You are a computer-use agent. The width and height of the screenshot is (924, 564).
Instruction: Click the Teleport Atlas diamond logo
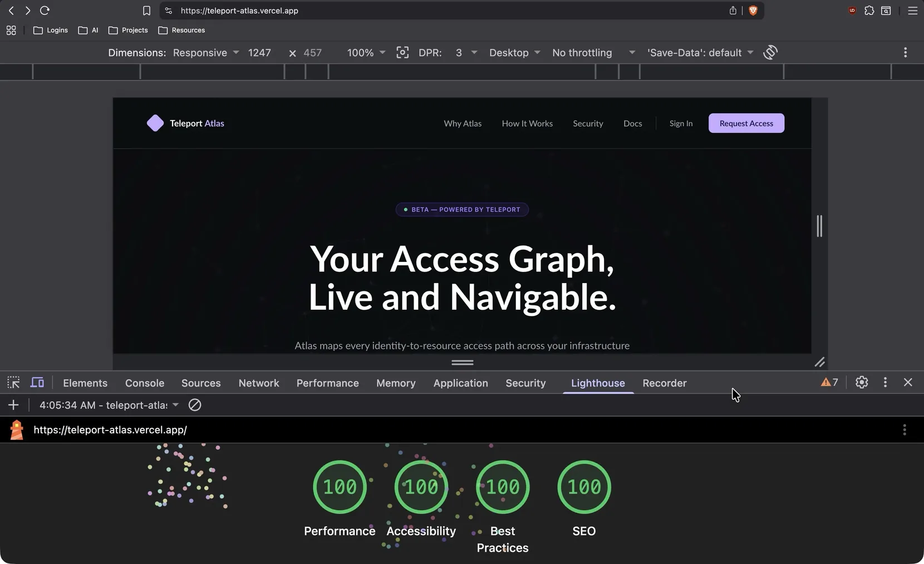[x=155, y=123]
